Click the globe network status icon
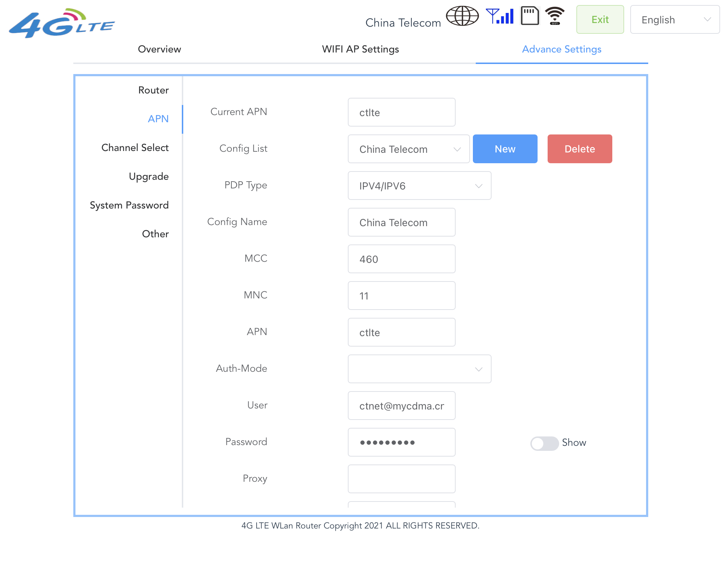Viewport: 728px width, 563px height. 462,16
